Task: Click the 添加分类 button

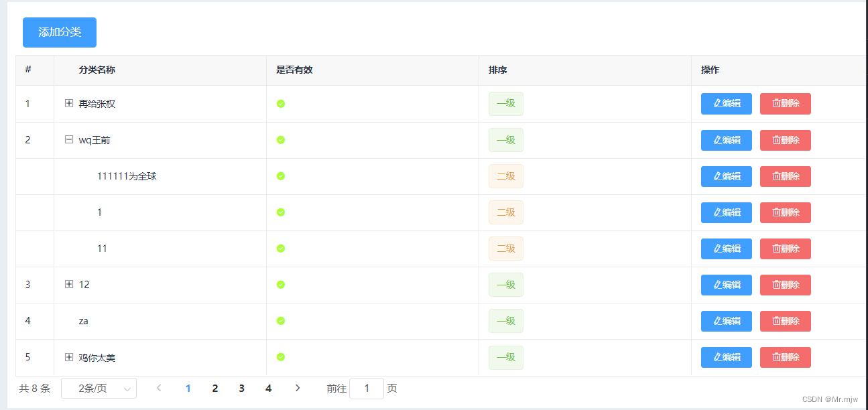Action: coord(59,32)
